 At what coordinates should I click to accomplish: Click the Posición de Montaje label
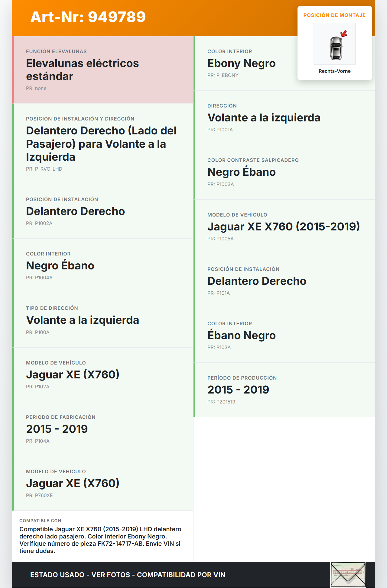tap(334, 15)
